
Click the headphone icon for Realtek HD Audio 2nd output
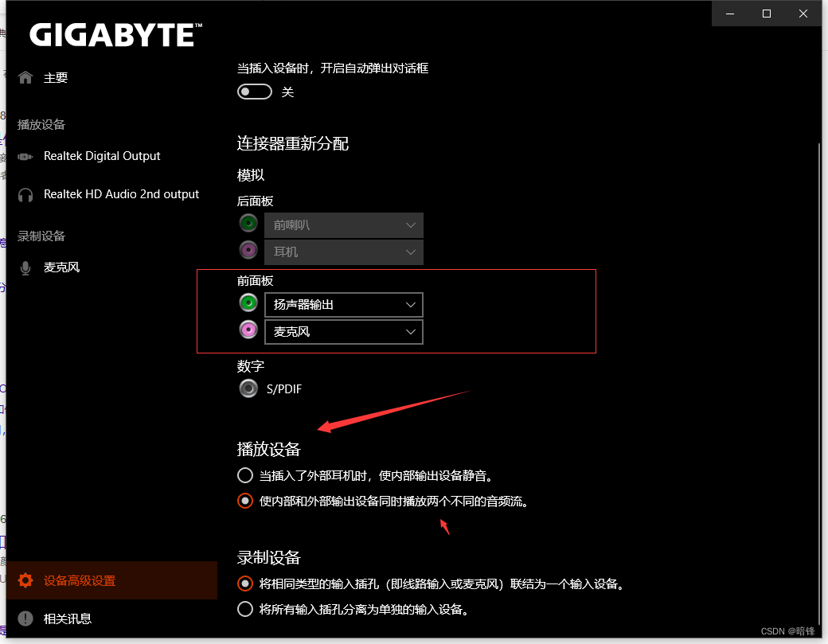[25, 195]
